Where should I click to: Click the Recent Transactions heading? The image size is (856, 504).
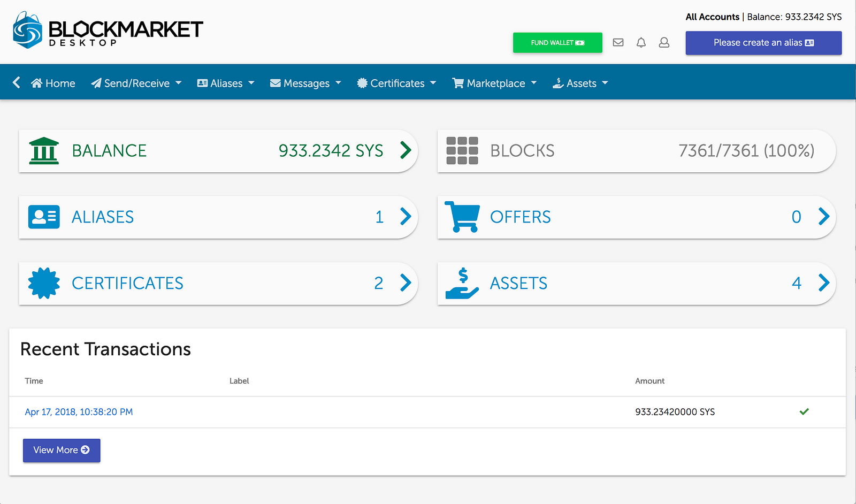pos(105,349)
